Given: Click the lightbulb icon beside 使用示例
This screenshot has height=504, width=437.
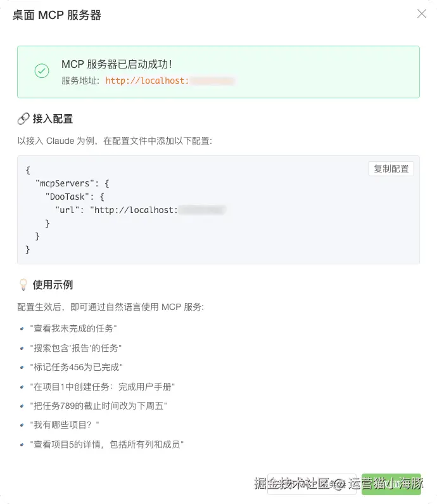Looking at the screenshot, I should (23, 285).
